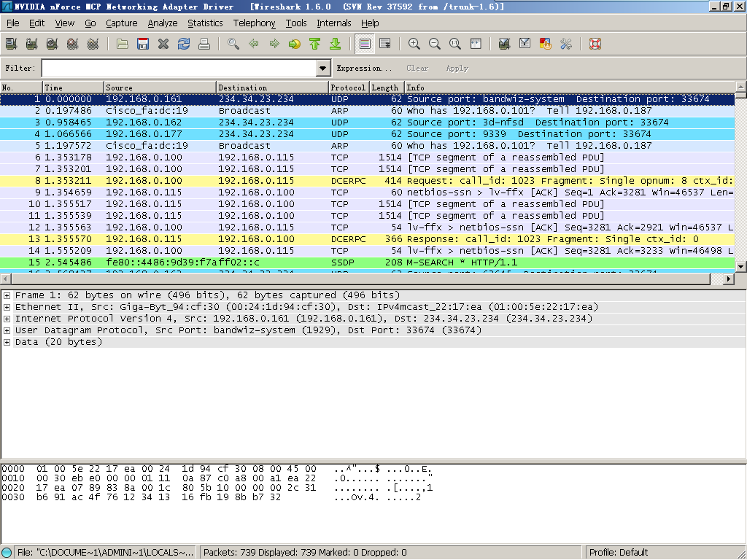
Task: Click the Clear filter button
Action: (x=417, y=68)
